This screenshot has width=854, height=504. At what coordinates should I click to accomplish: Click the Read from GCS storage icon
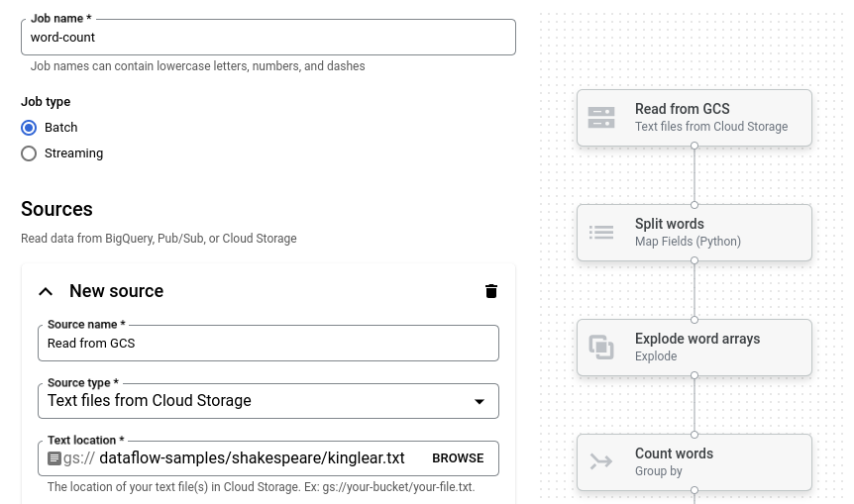point(601,118)
